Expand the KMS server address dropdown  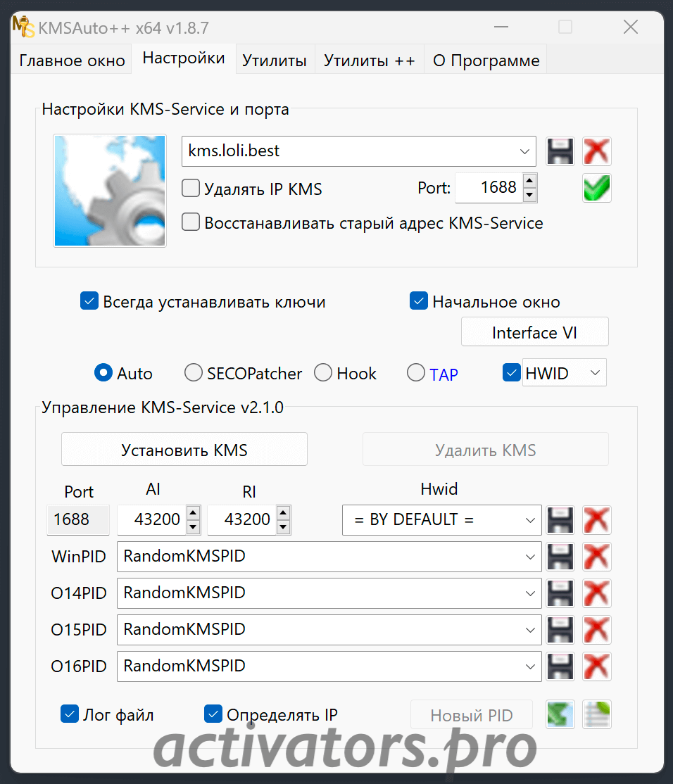524,151
